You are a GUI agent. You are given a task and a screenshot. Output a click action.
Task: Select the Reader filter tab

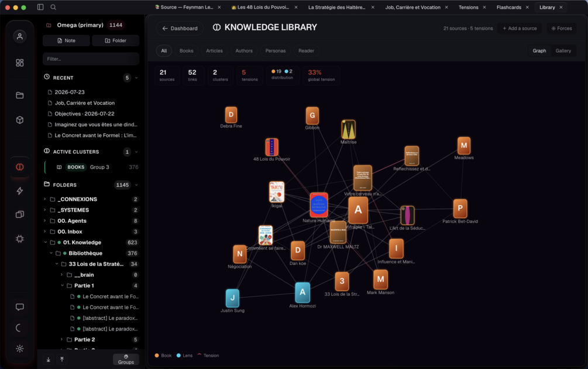pyautogui.click(x=306, y=51)
